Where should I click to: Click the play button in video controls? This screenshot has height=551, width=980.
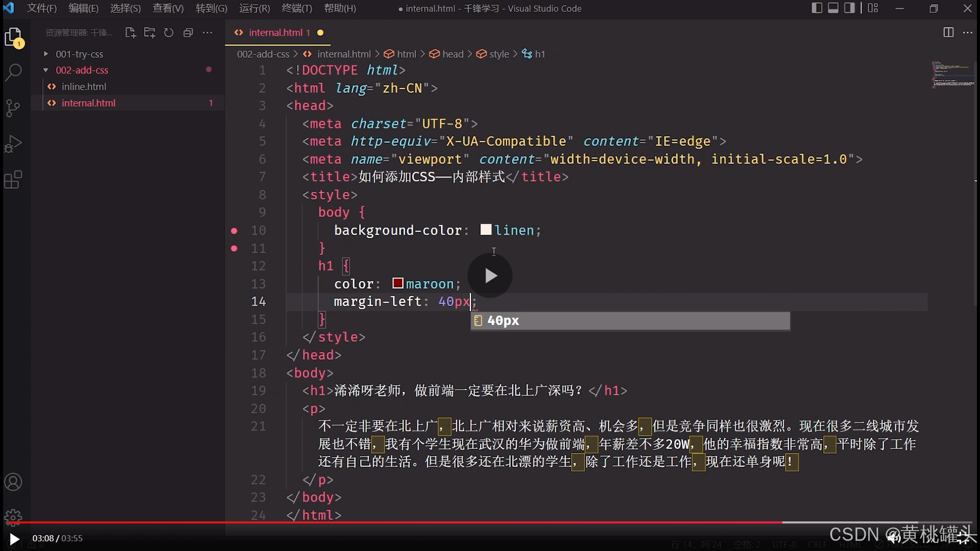point(14,539)
